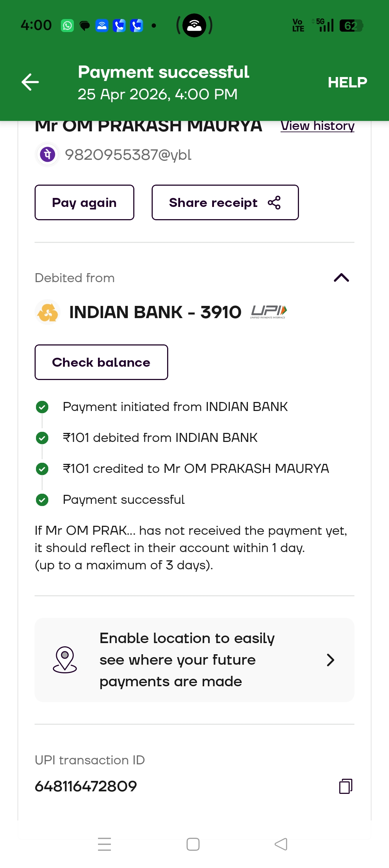Viewport: 389px width, 868px height.
Task: Tap the hotspot indicator in status bar
Action: (x=194, y=25)
